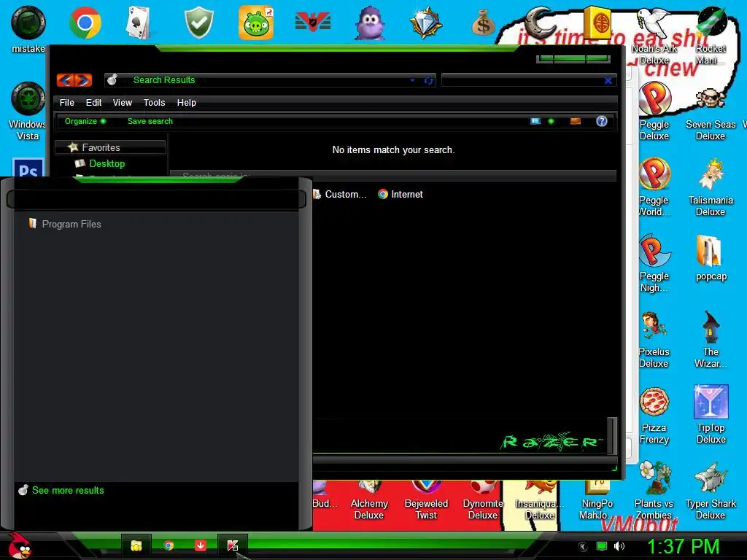This screenshot has height=560, width=747.
Task: Open Rocket Mania desktop icon
Action: pyautogui.click(x=711, y=35)
